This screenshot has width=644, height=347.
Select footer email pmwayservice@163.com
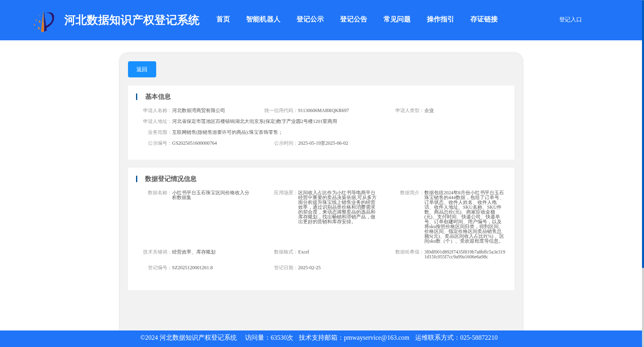coord(376,338)
